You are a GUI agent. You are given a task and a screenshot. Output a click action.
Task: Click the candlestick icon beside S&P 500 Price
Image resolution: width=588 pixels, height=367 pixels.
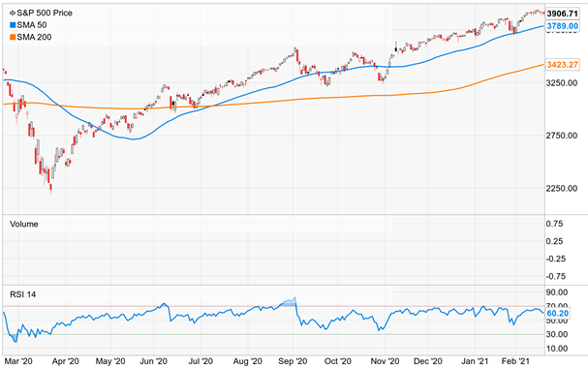coord(13,14)
